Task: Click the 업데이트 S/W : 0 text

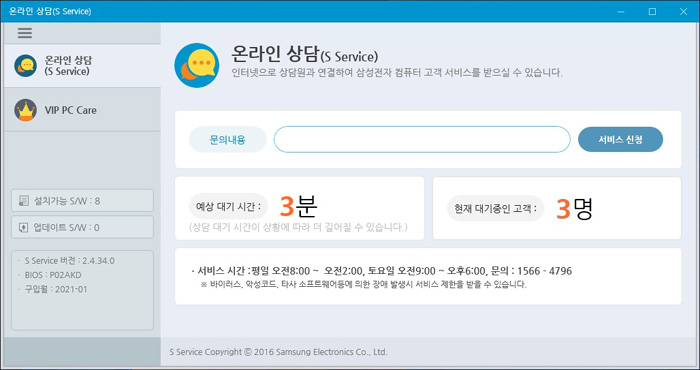Action: (x=67, y=228)
